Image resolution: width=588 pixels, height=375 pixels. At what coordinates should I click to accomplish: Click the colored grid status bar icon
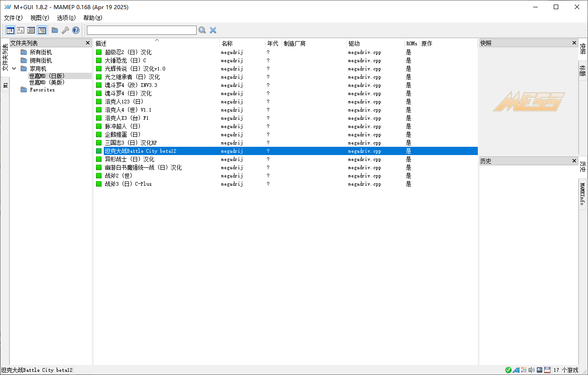click(x=524, y=370)
